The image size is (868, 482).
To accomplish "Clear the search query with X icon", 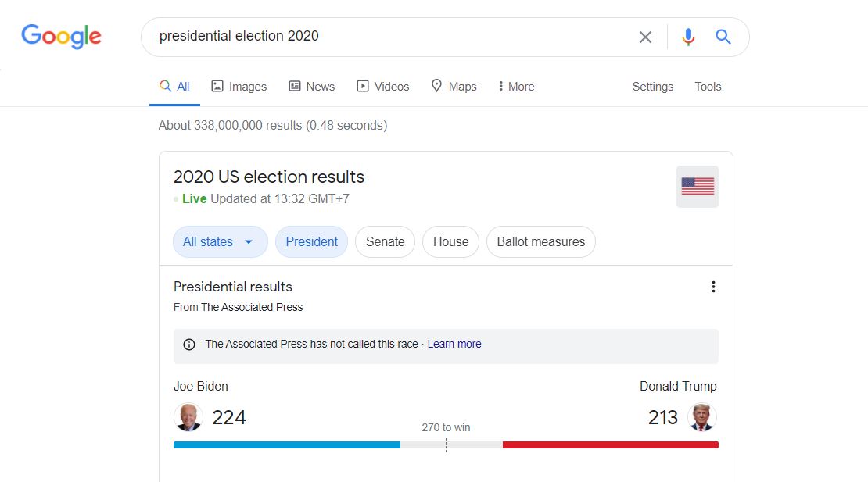I will click(645, 37).
